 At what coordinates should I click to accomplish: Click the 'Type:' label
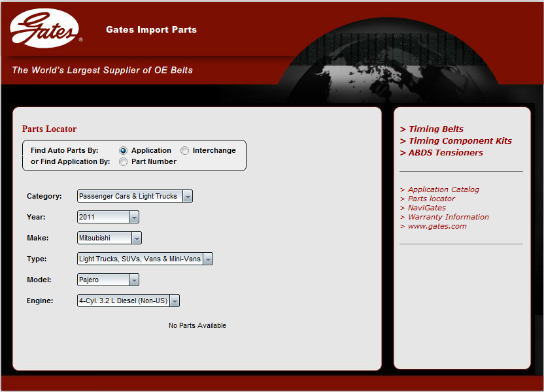pos(37,259)
